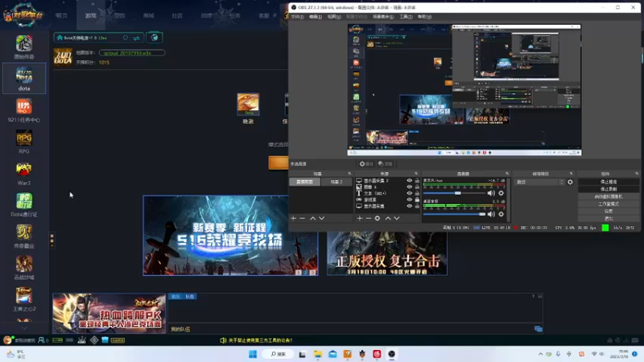Move selected scene up in OBS

[x=312, y=218]
